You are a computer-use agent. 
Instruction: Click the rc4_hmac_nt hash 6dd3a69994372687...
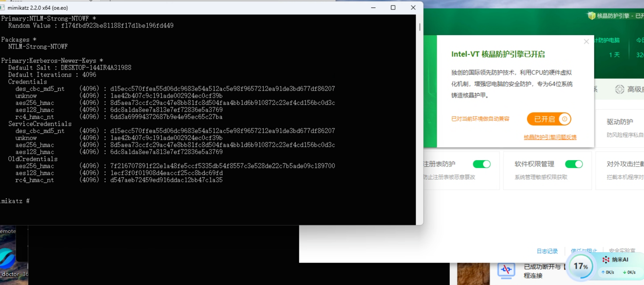pyautogui.click(x=166, y=117)
